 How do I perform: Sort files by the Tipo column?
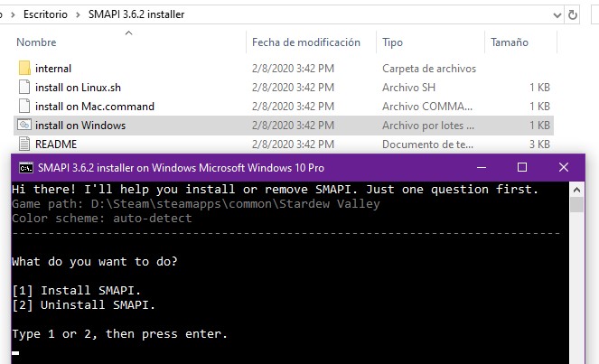(x=392, y=42)
